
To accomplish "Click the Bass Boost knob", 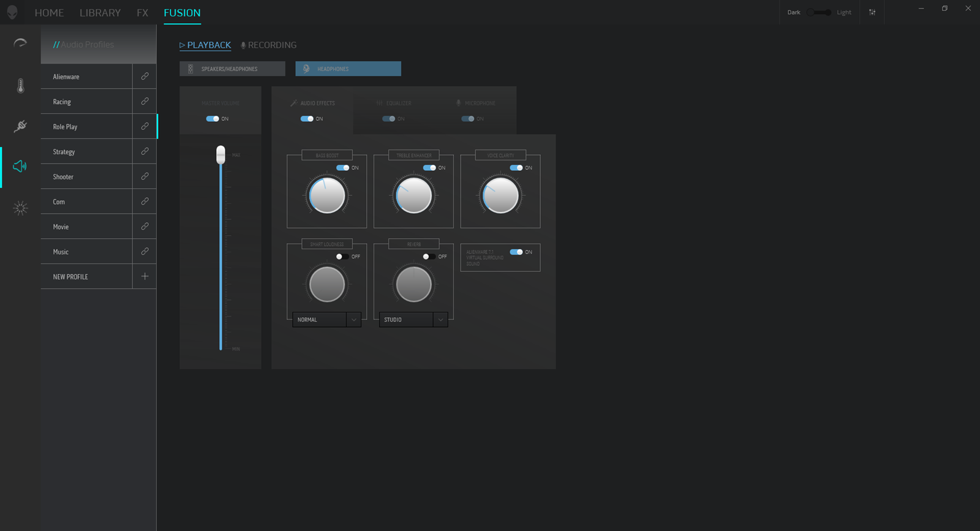I will click(x=327, y=195).
